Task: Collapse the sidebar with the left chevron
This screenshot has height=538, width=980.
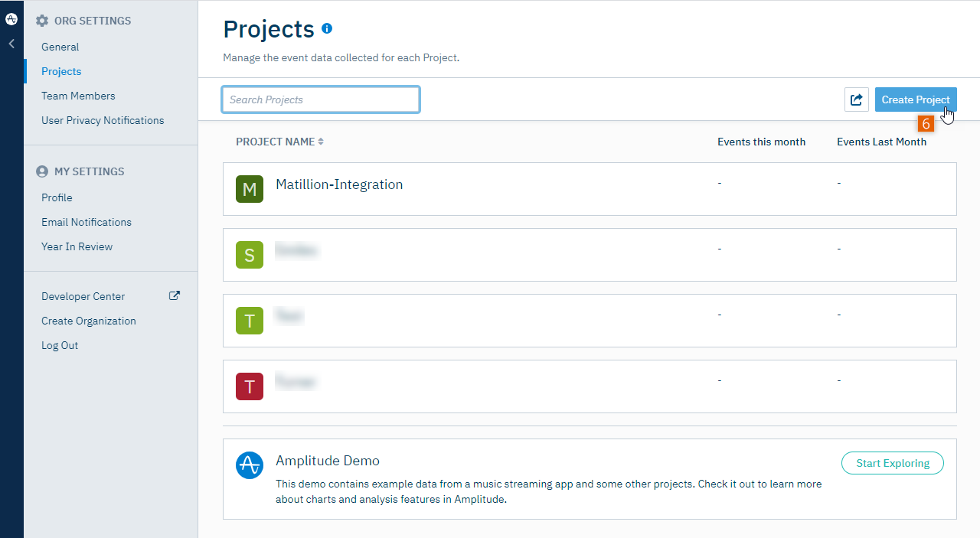Action: pos(11,44)
